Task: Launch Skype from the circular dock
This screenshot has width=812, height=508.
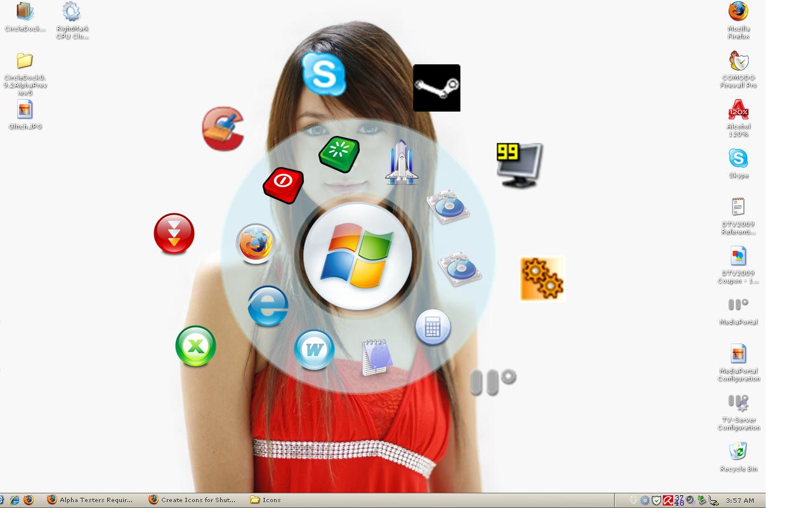Action: click(x=324, y=74)
